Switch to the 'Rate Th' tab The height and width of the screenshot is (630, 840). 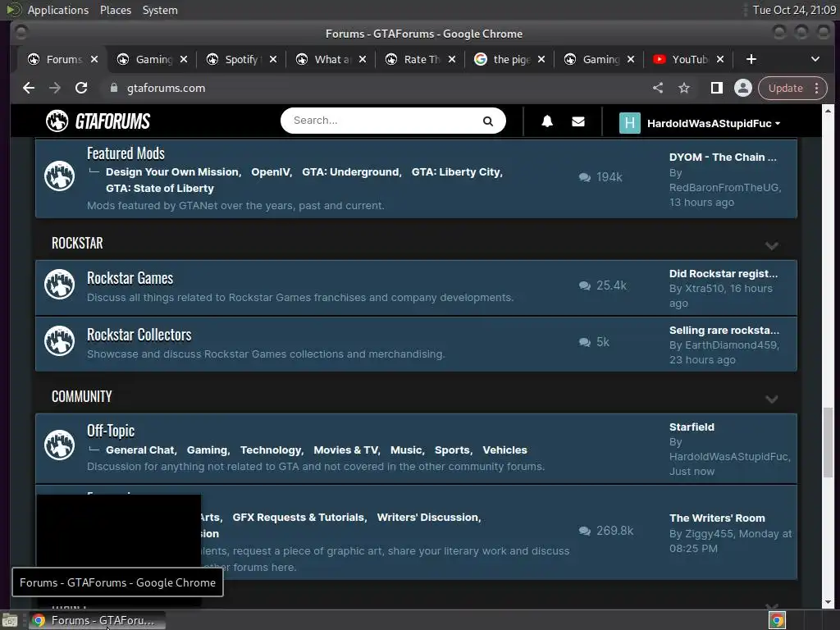419,59
